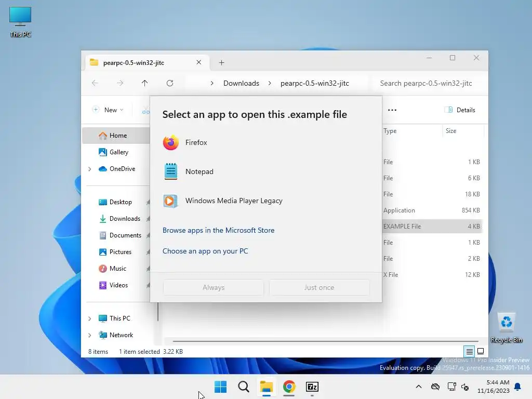532x399 pixels.
Task: Navigate up one folder level
Action: tap(144, 83)
